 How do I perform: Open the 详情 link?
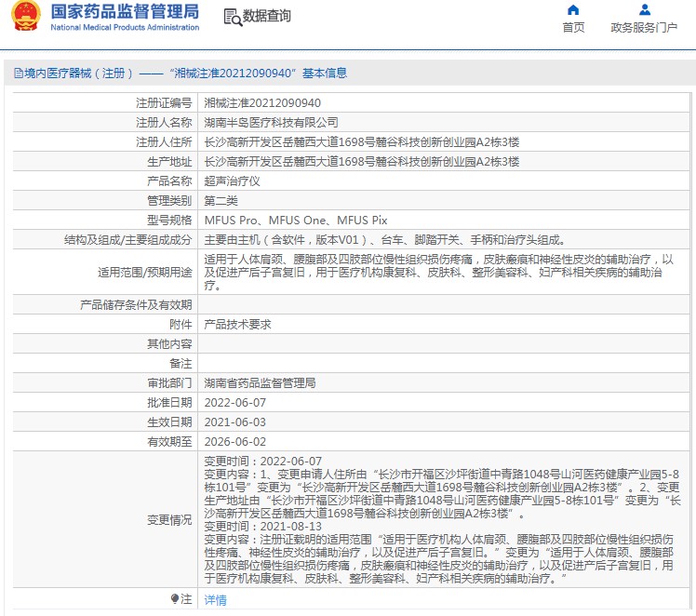click(x=215, y=599)
